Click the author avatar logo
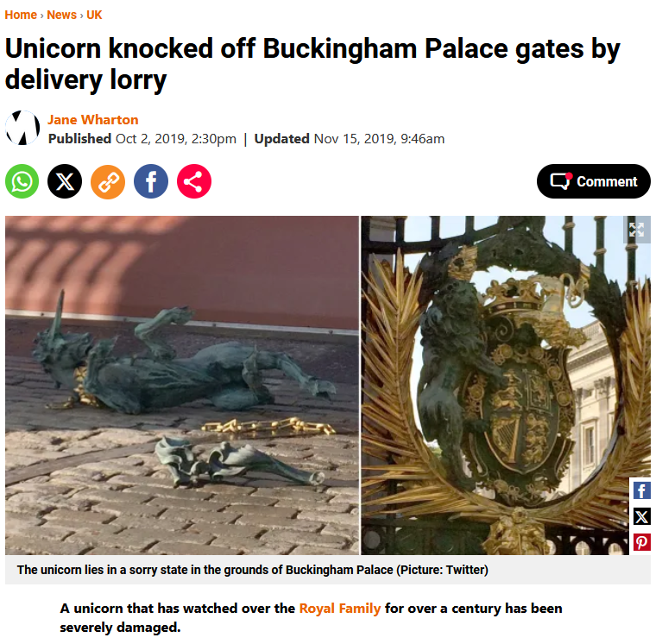This screenshot has width=662, height=644. coord(22,128)
